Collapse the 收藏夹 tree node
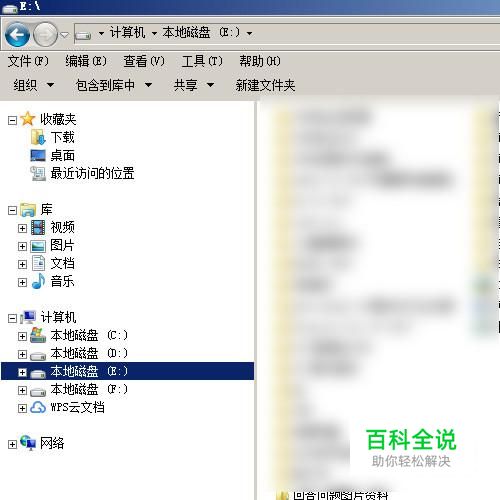 (x=12, y=120)
